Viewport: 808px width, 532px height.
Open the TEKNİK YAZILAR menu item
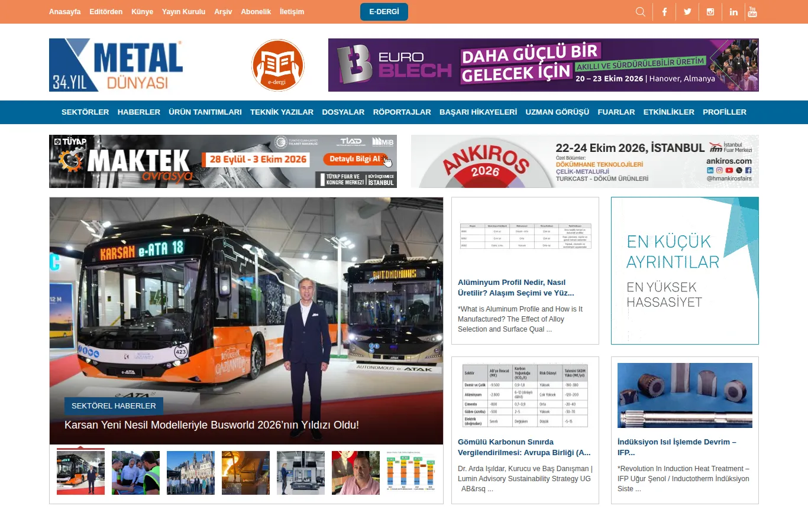282,112
